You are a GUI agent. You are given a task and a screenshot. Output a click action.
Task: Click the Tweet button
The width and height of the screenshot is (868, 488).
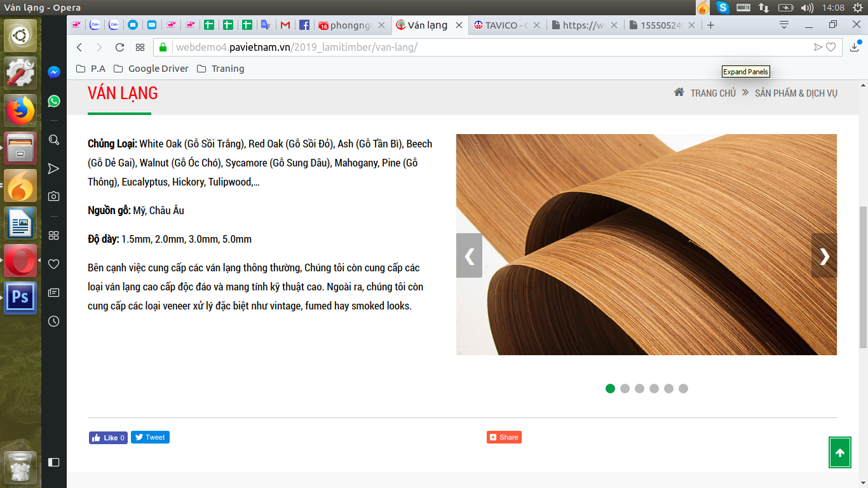pos(150,437)
